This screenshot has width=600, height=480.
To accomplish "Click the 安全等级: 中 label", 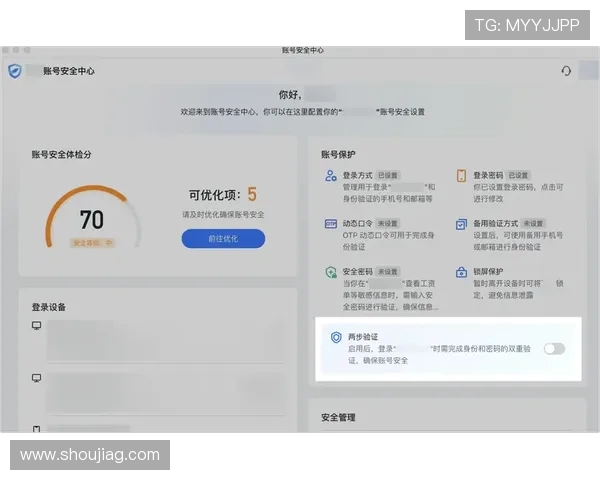I will coord(92,243).
